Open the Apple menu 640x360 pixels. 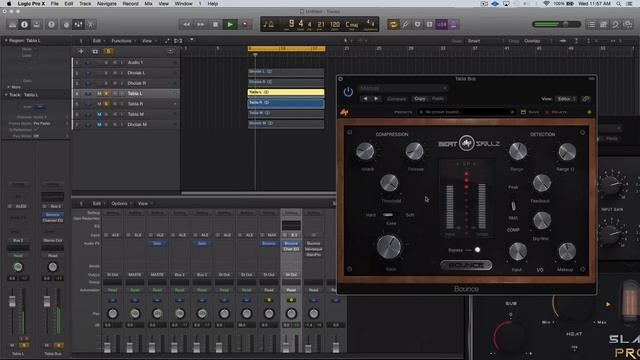point(9,4)
